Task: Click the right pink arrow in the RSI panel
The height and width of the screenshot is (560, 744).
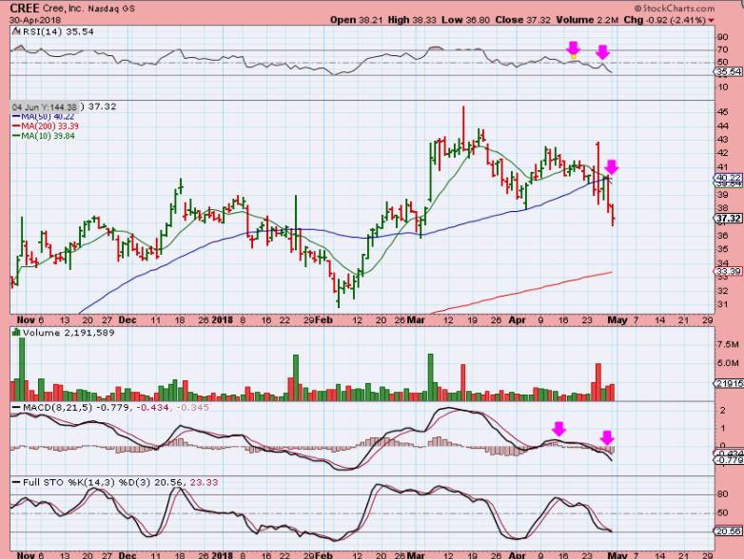Action: pyautogui.click(x=603, y=52)
